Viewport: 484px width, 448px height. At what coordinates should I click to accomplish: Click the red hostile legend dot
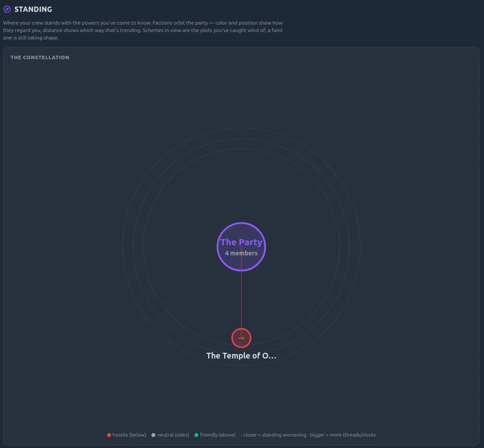point(109,435)
